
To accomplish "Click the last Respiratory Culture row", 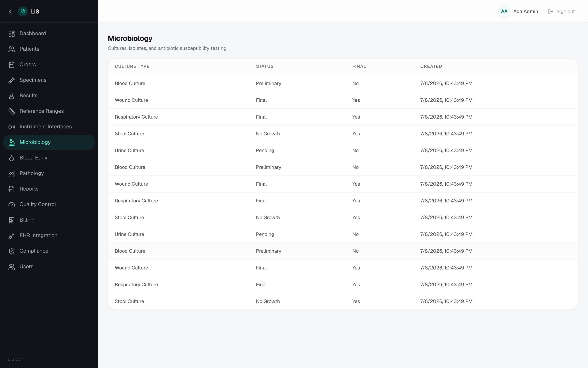I will tap(343, 285).
